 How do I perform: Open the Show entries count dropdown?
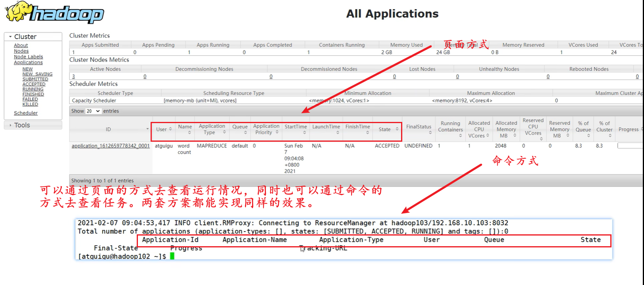pyautogui.click(x=94, y=111)
